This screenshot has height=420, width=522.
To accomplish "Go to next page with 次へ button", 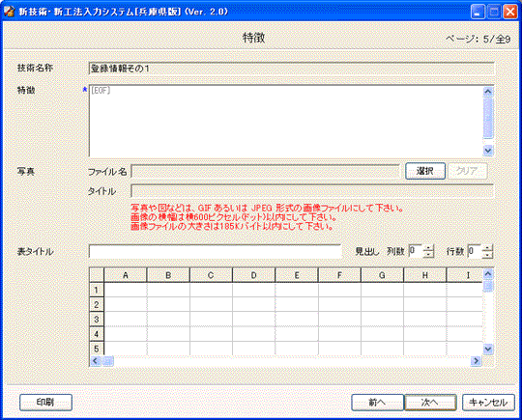I will [x=430, y=403].
